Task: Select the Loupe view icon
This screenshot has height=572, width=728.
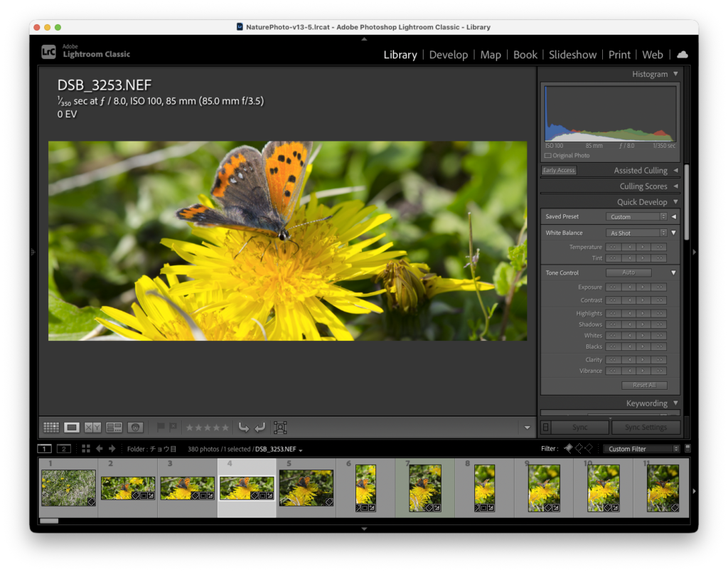Action: pos(71,428)
